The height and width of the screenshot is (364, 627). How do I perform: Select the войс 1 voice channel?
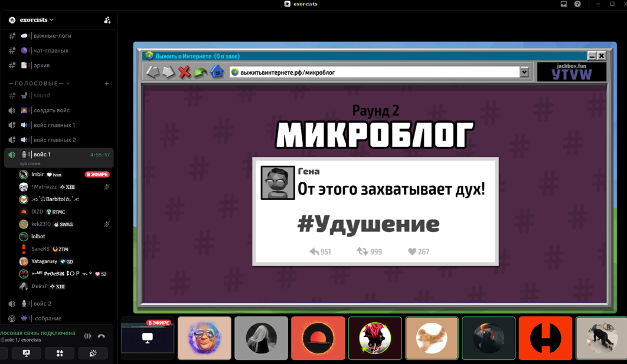[x=59, y=158]
